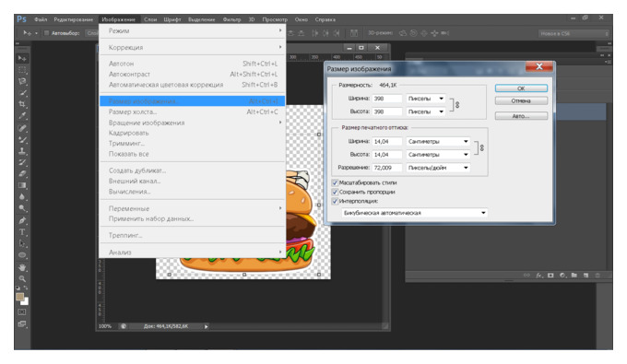Create a new layer group folder icon
Image resolution: width=627 pixels, height=364 pixels.
click(x=574, y=276)
